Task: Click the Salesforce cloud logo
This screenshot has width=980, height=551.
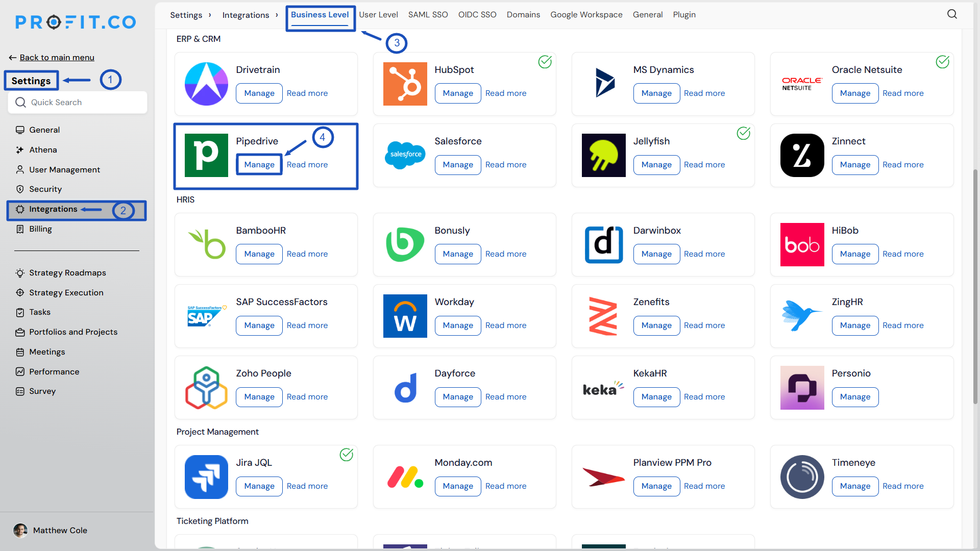Action: point(405,155)
